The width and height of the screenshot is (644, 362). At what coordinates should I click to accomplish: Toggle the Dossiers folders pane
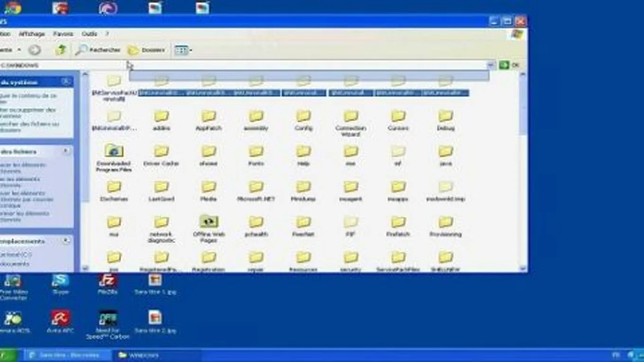point(146,50)
